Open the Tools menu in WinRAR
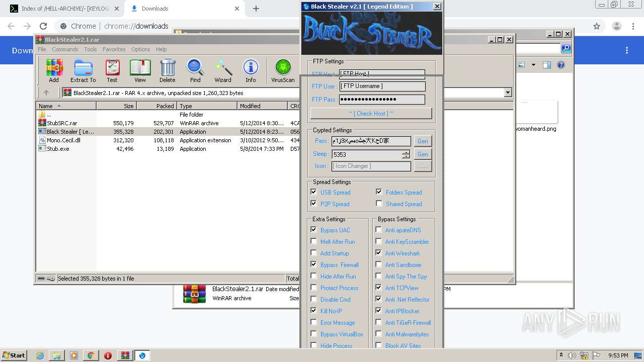644x362 pixels. (x=91, y=49)
